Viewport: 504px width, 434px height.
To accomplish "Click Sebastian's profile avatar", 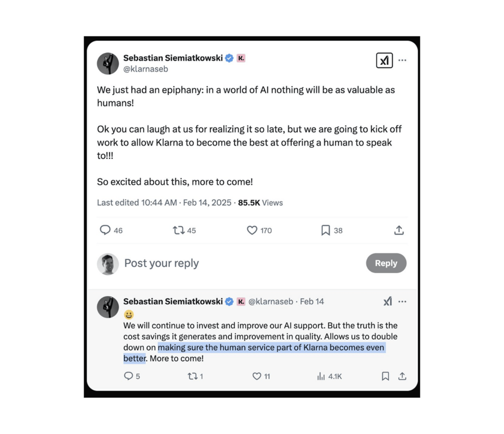I will [x=108, y=63].
